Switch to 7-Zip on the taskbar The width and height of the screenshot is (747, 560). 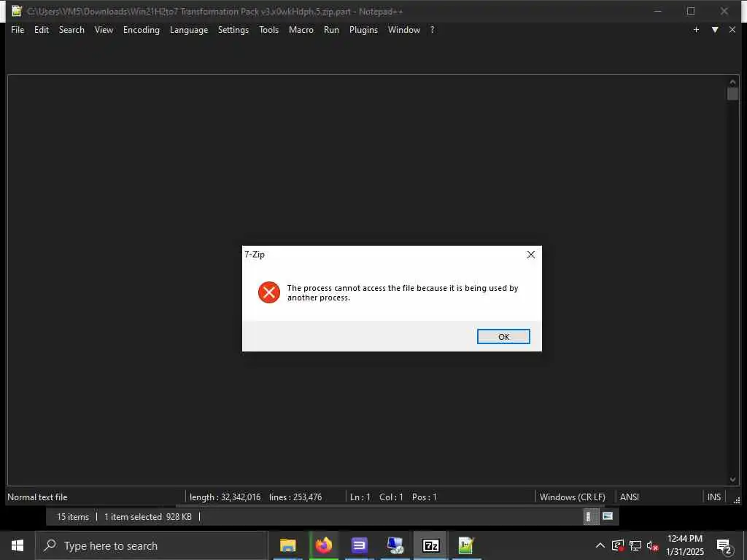click(430, 545)
